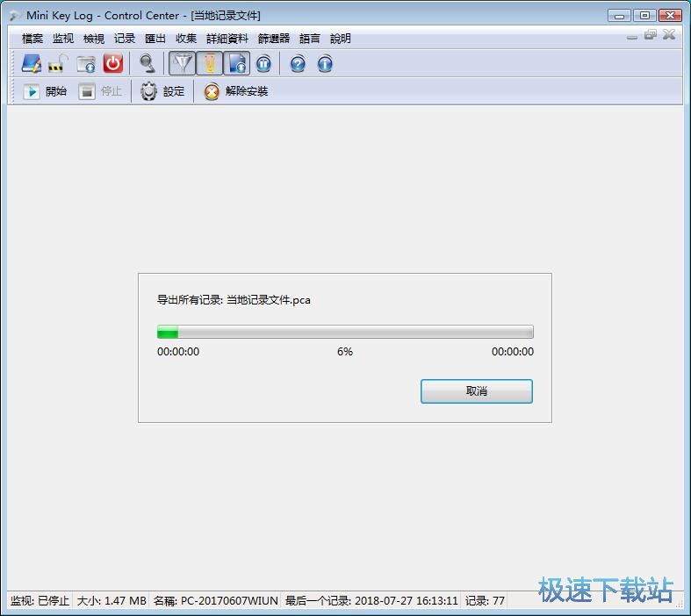Minimize the Mini Key Log window

(x=619, y=16)
